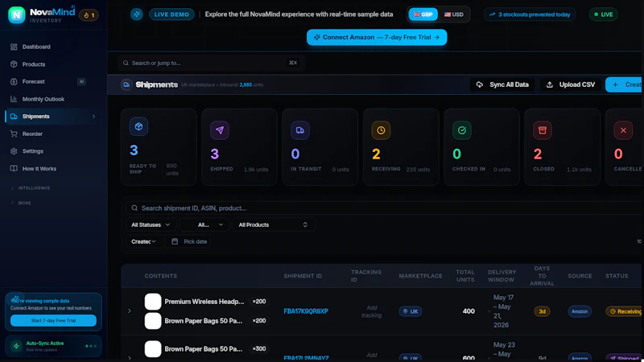Open the Created sort dropdown
The height and width of the screenshot is (362, 644).
(143, 241)
